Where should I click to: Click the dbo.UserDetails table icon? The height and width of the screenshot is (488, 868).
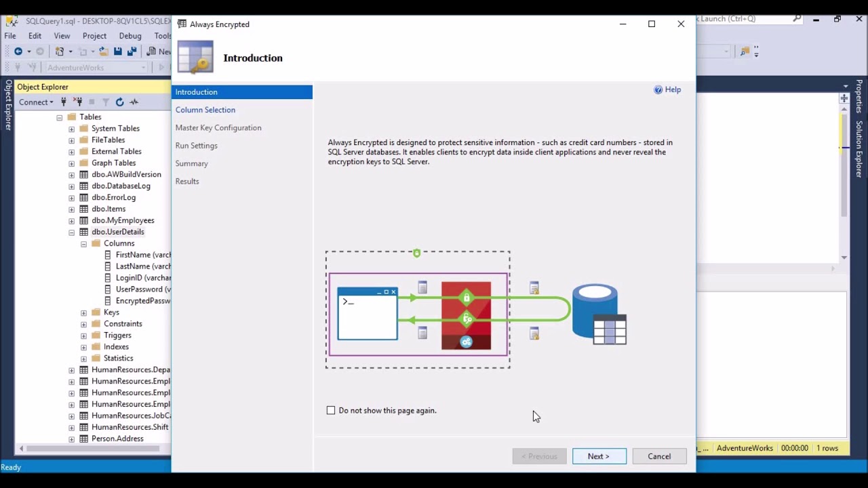coord(84,232)
